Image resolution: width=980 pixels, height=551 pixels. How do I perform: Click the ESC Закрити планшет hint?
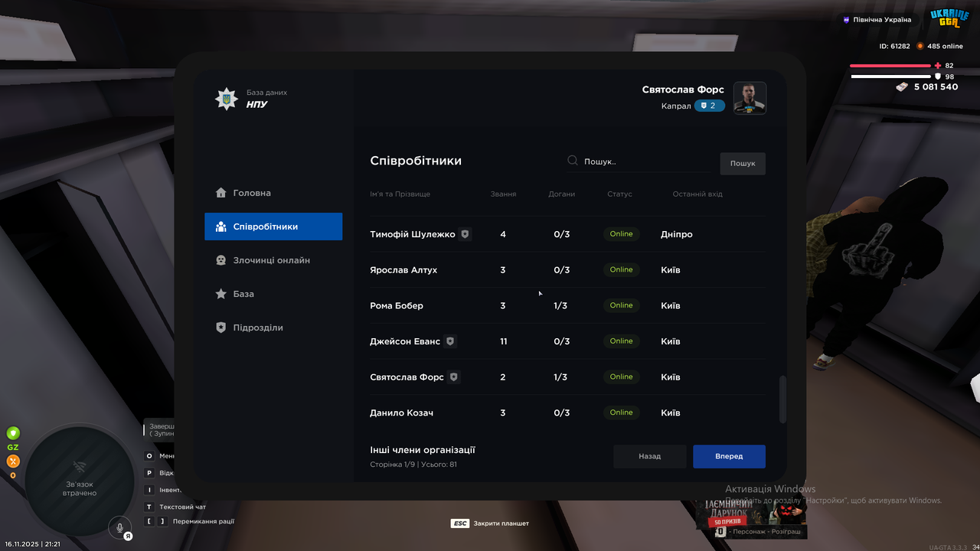tap(490, 523)
